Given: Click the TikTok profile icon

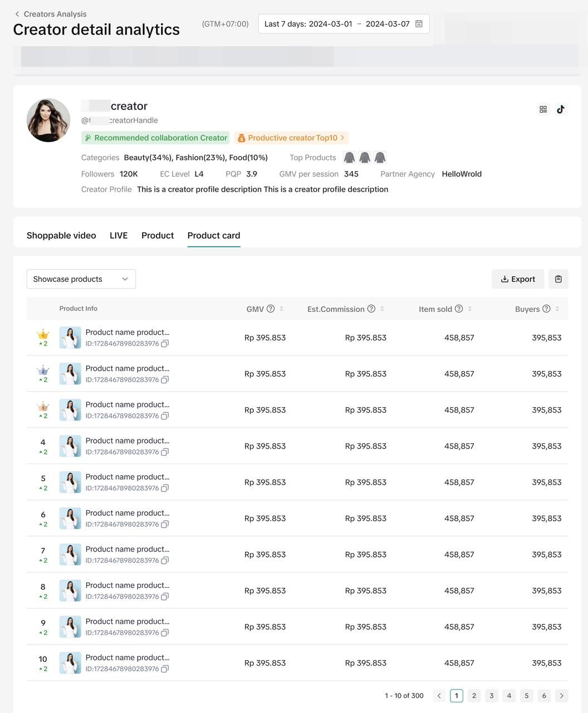Looking at the screenshot, I should [x=560, y=110].
